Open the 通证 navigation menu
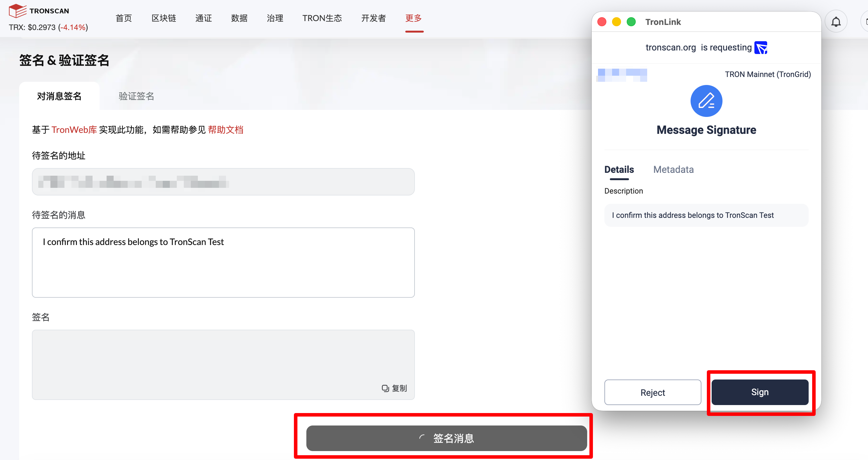This screenshot has height=460, width=868. [204, 18]
